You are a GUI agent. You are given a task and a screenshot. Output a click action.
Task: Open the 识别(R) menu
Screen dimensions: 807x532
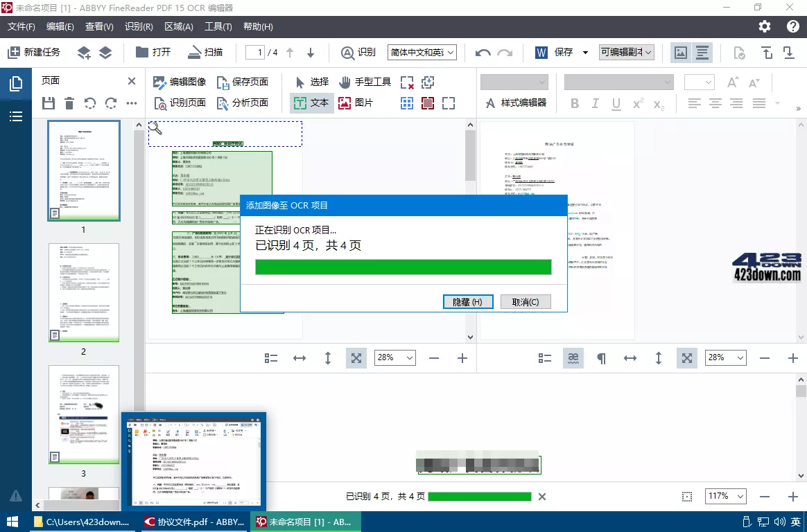pyautogui.click(x=139, y=26)
